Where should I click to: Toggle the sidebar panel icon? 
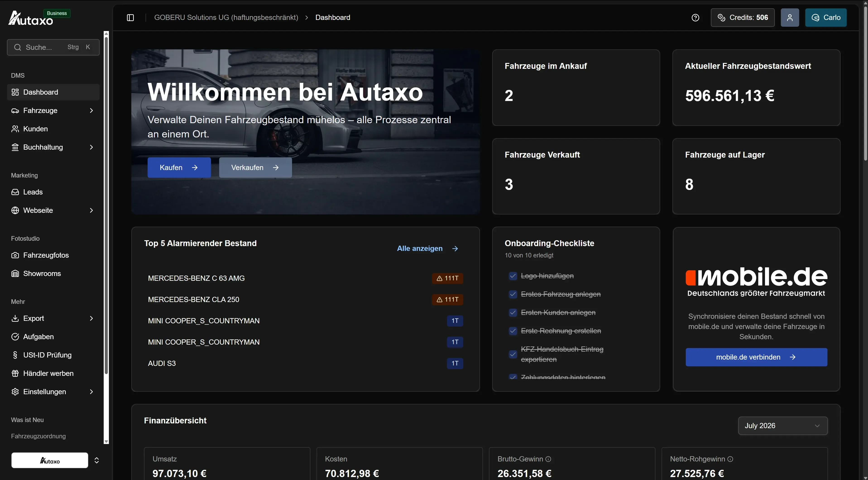point(130,17)
